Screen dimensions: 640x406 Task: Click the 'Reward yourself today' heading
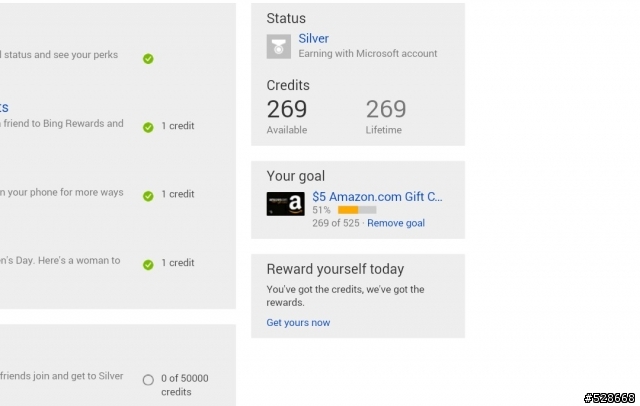(x=335, y=269)
